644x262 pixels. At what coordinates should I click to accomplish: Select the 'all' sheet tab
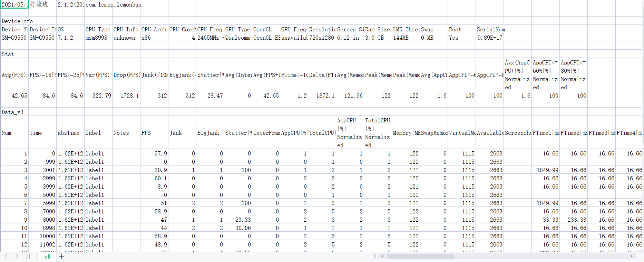coord(47,256)
